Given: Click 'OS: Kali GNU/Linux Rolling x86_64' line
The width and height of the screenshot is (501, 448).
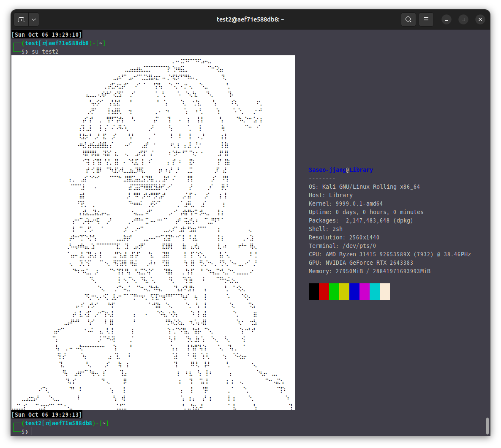Looking at the screenshot, I should pyautogui.click(x=364, y=187).
